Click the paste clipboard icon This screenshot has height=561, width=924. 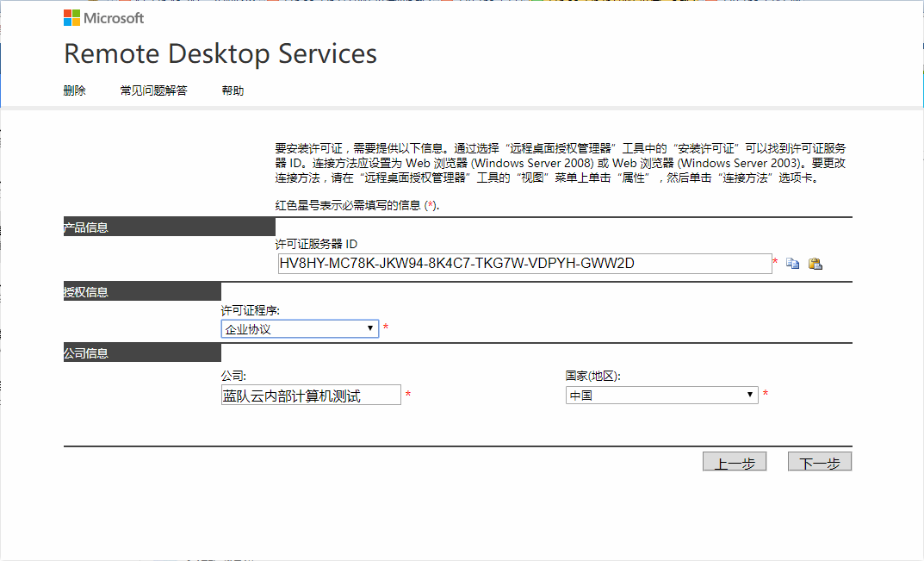815,264
